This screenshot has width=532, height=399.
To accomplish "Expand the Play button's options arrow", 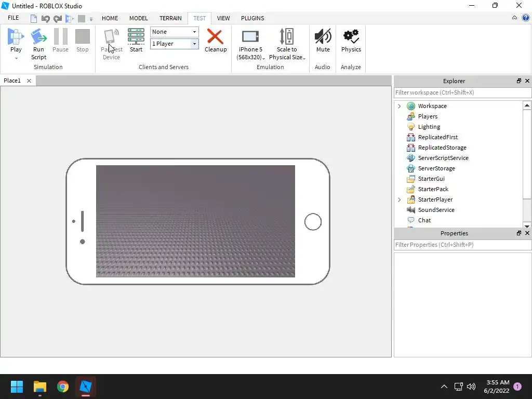I will pos(16,58).
